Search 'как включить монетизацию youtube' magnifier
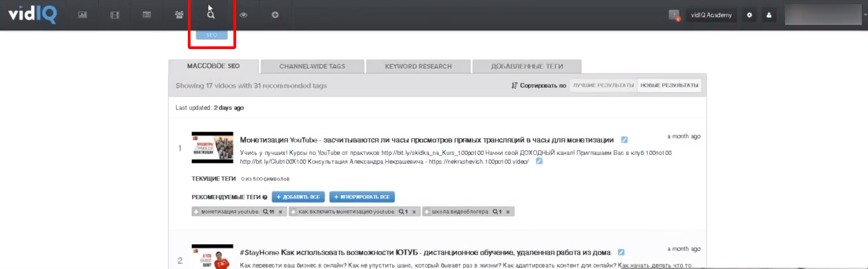 coord(403,212)
